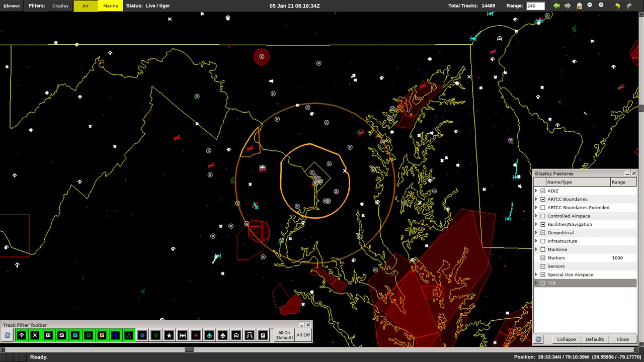
Task: Toggle the Air filter button
Action: (86, 6)
